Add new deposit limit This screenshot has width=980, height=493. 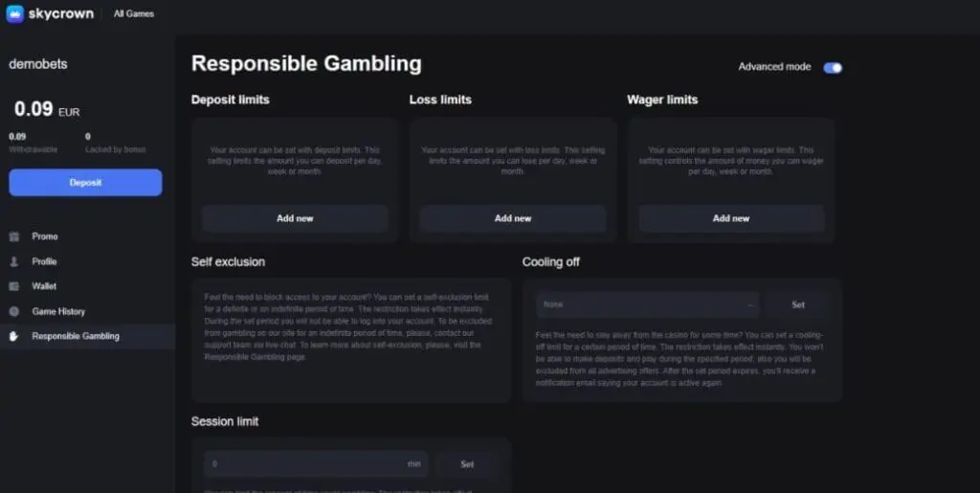pyautogui.click(x=295, y=218)
